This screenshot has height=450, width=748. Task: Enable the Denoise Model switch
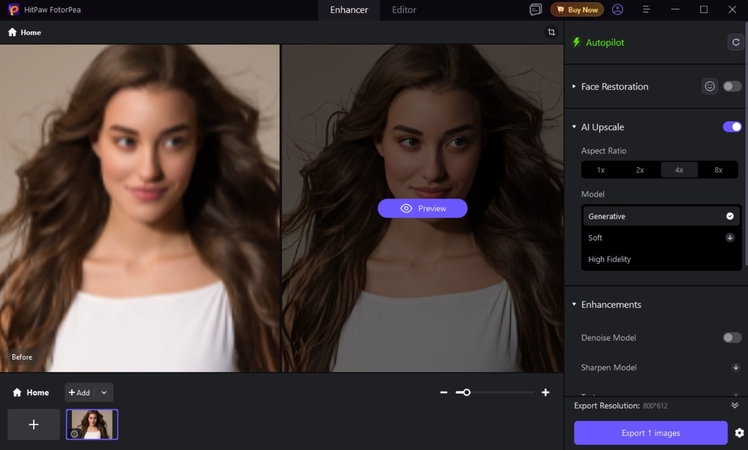coord(732,337)
